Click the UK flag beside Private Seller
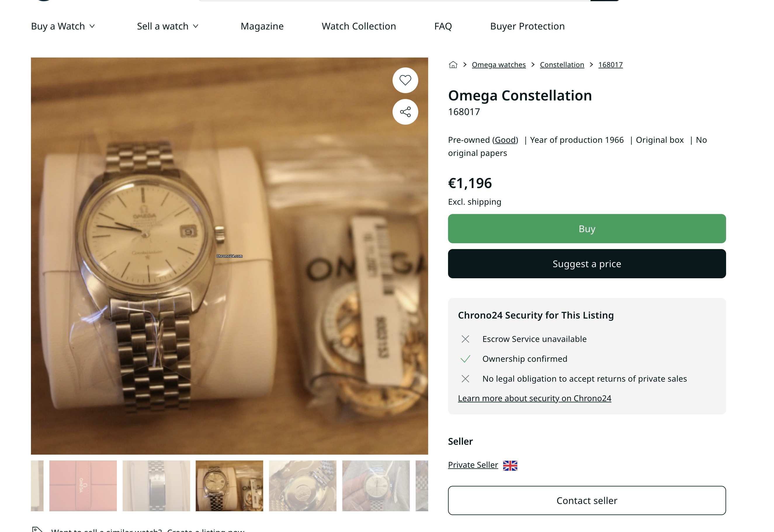The height and width of the screenshot is (532, 774). [x=510, y=465]
